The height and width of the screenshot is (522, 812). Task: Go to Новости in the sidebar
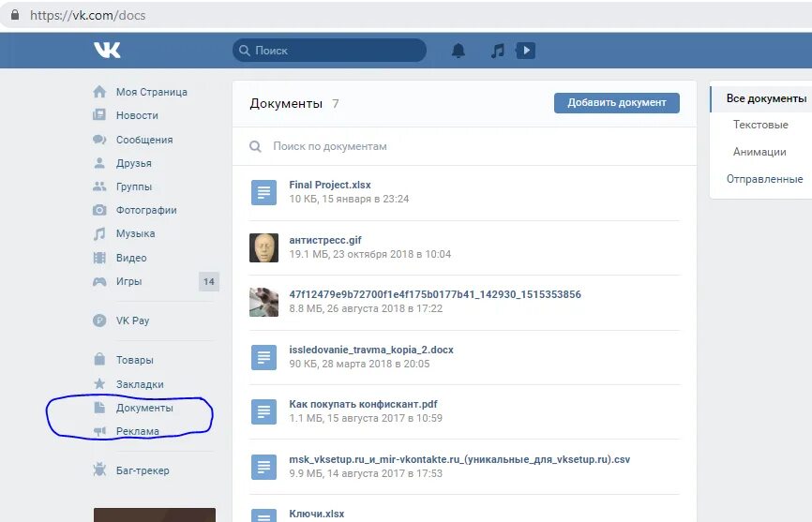coord(137,115)
